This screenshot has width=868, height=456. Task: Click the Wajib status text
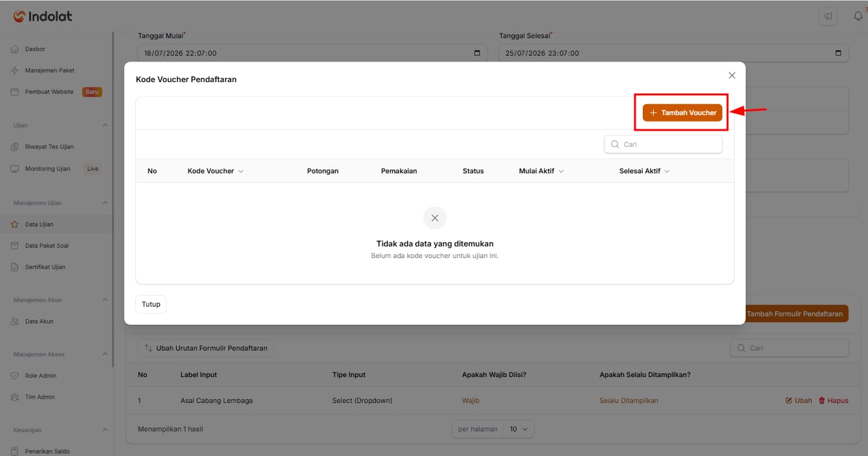pos(471,400)
